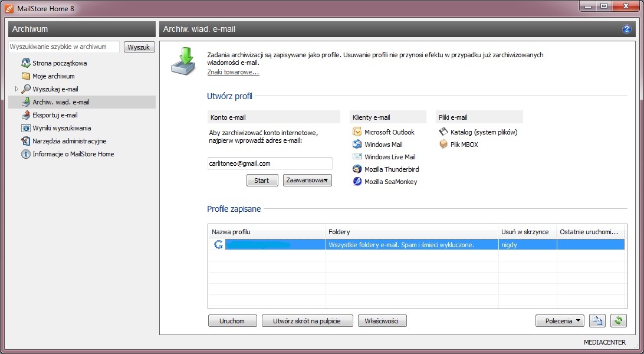Open Wyniki wyszukiwania in the sidebar

[61, 128]
